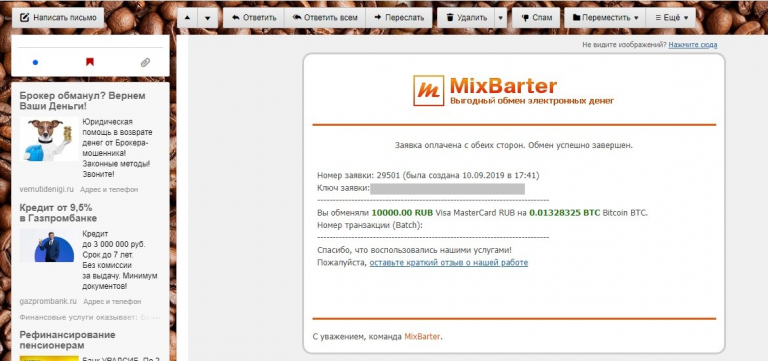Click the dog broker ad thumbnail
Image resolution: width=768 pixels, height=361 pixels.
(x=49, y=140)
